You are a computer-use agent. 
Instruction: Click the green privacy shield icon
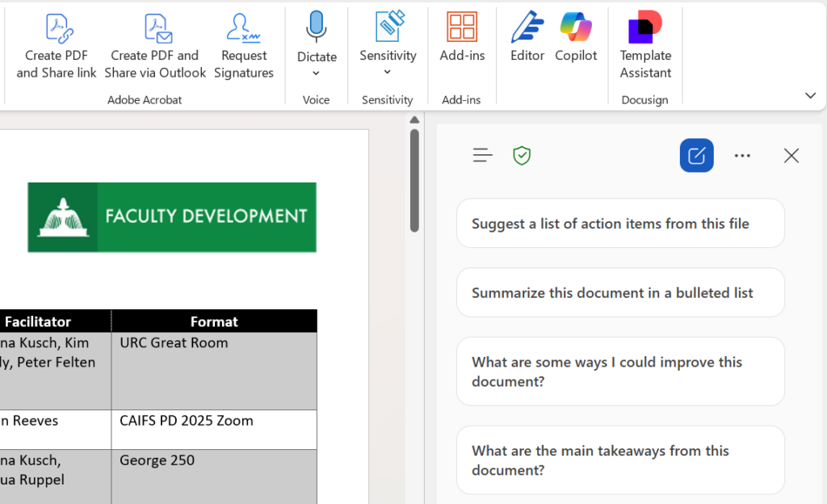521,155
